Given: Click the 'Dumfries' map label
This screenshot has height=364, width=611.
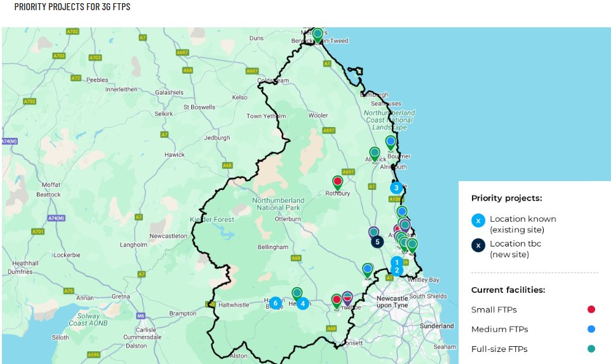Looking at the screenshot, I should coord(20,272).
